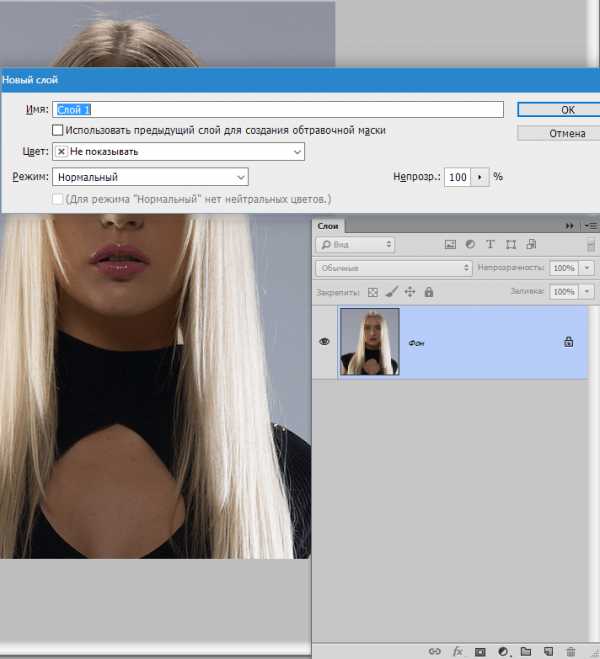Add layer style fx icon
The image size is (600, 659).
pyautogui.click(x=458, y=651)
